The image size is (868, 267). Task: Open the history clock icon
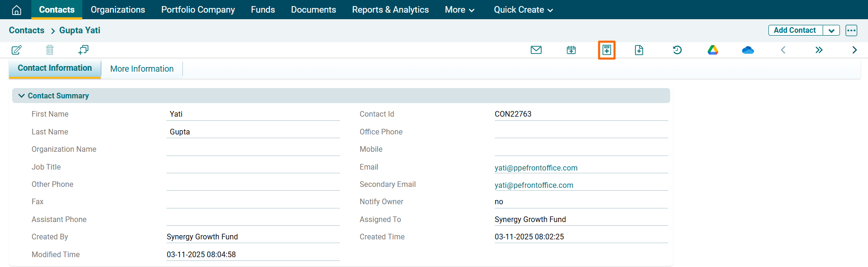(677, 50)
